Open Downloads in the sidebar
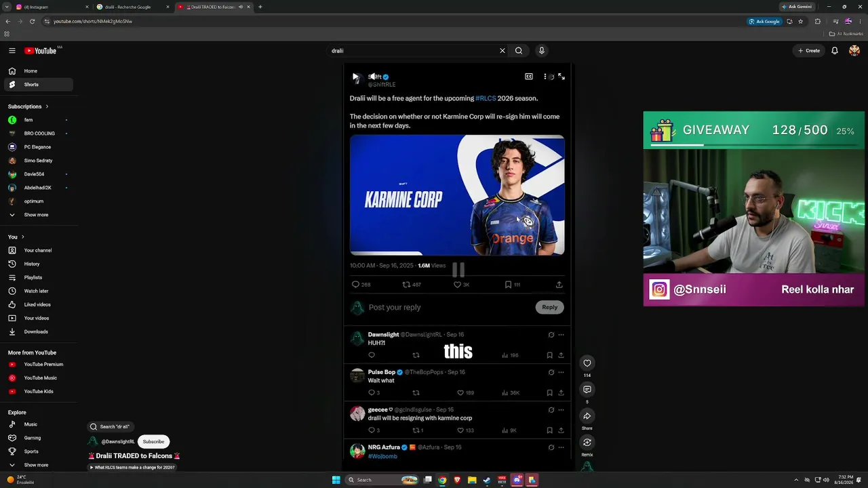Viewport: 868px width, 488px height. point(38,332)
